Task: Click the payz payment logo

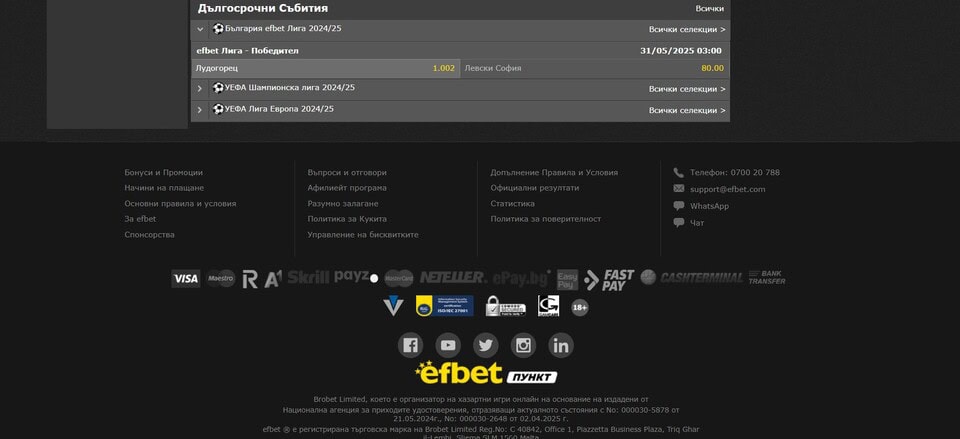Action: click(x=356, y=277)
